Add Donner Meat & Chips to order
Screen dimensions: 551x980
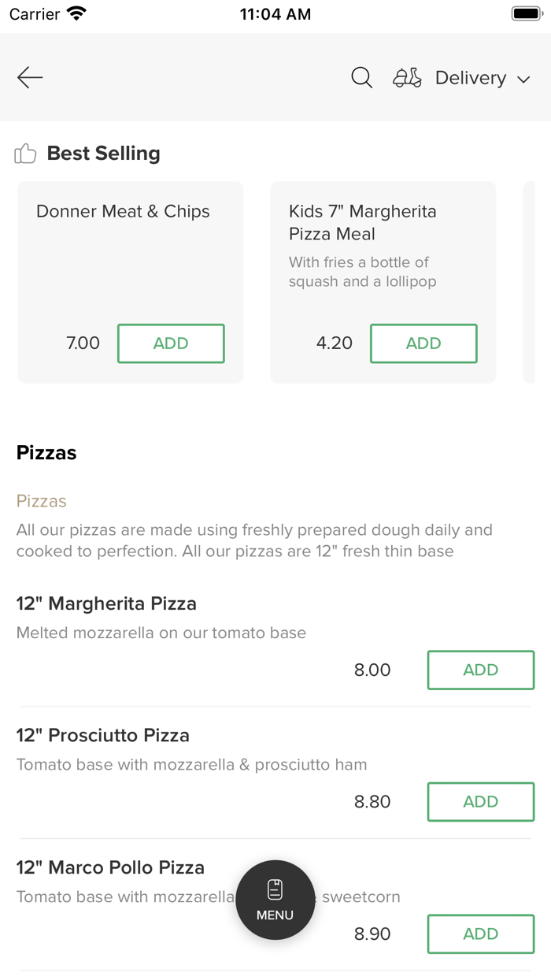tap(171, 343)
